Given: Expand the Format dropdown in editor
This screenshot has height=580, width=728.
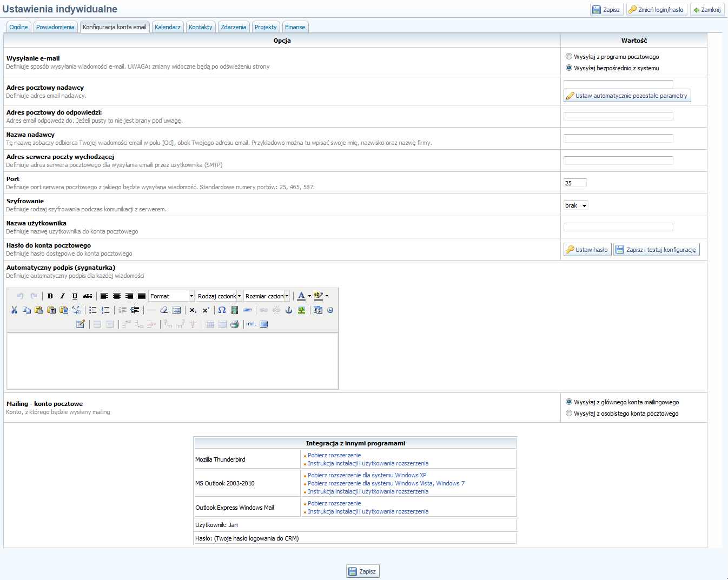Looking at the screenshot, I should (171, 296).
